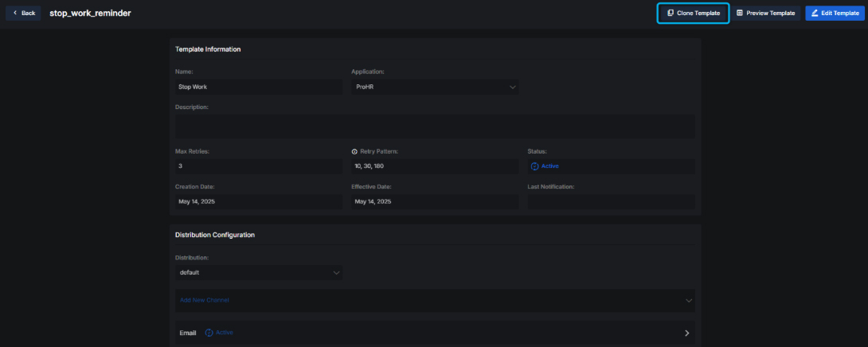Open the Application dropdown showing ProHR
The height and width of the screenshot is (347, 868).
pos(435,87)
